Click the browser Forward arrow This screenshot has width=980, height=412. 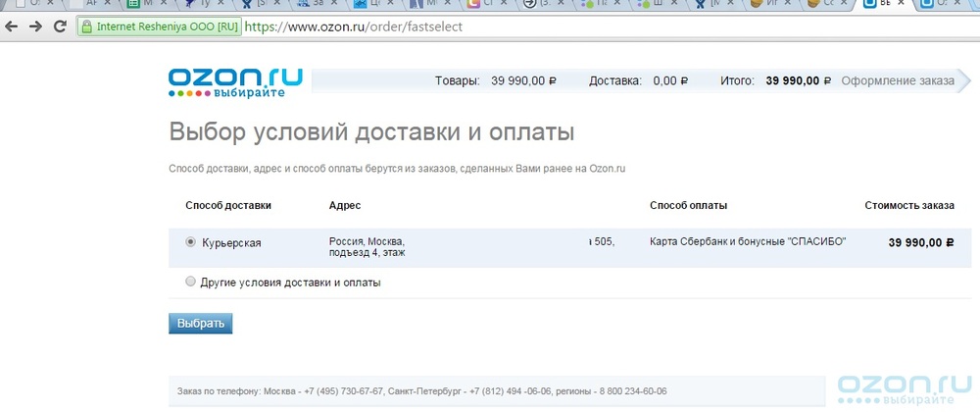point(36,26)
